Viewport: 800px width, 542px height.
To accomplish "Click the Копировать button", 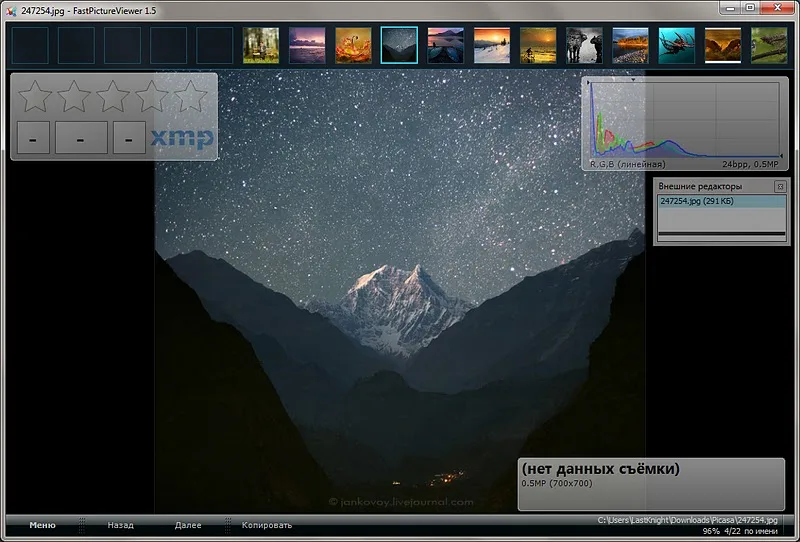I will click(x=267, y=525).
